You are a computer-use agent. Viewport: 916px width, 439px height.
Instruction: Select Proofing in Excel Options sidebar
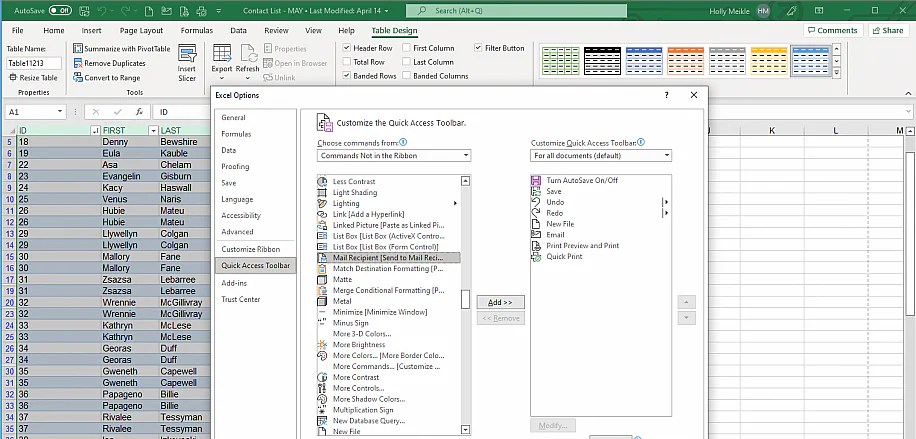click(x=235, y=167)
